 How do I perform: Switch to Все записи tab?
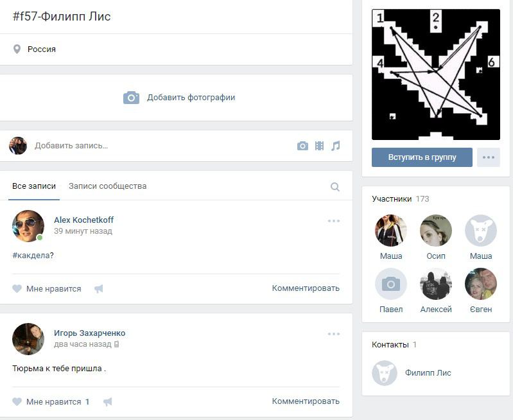pos(34,186)
